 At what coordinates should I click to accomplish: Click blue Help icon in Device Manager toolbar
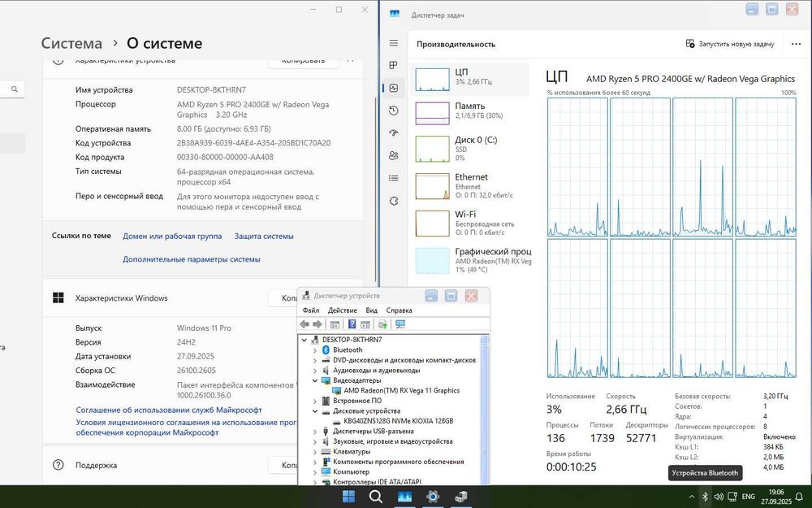tap(352, 324)
